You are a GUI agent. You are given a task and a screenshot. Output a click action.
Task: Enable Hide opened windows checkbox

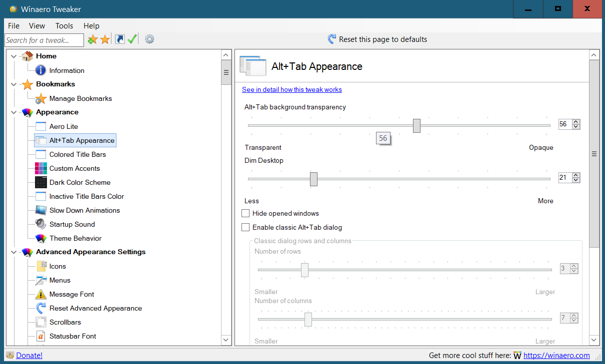tap(245, 213)
